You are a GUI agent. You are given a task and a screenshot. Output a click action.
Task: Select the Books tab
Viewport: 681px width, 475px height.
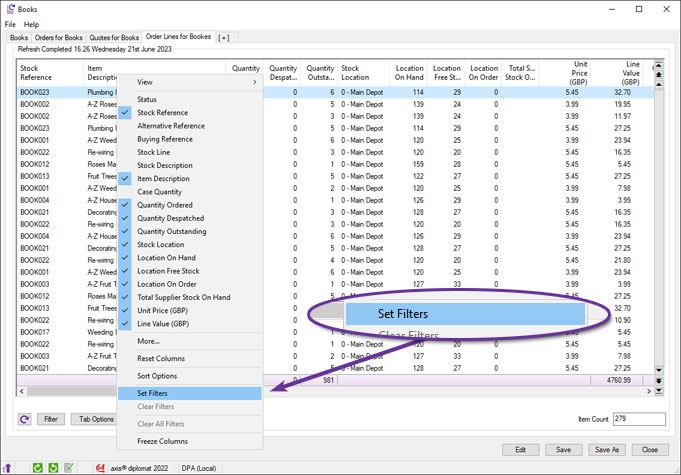tap(19, 38)
